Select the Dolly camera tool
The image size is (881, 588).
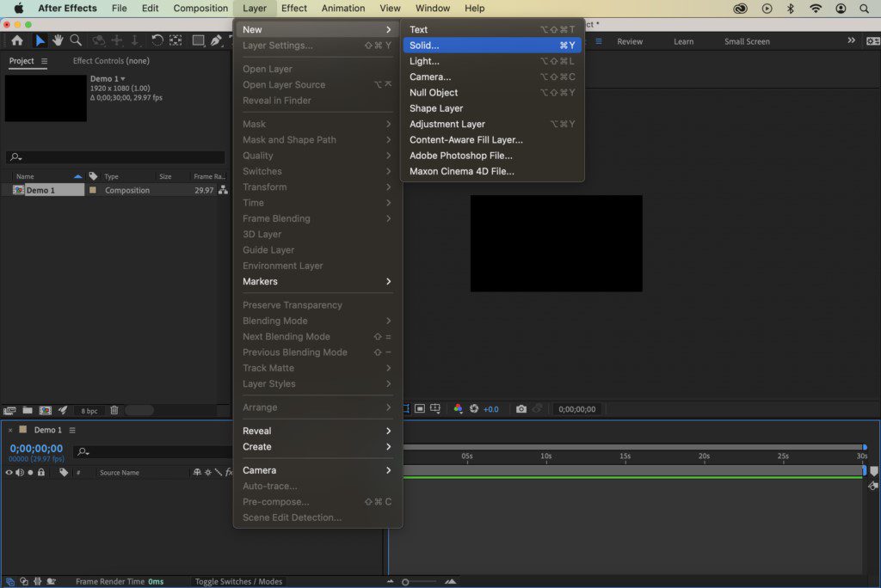coord(135,40)
